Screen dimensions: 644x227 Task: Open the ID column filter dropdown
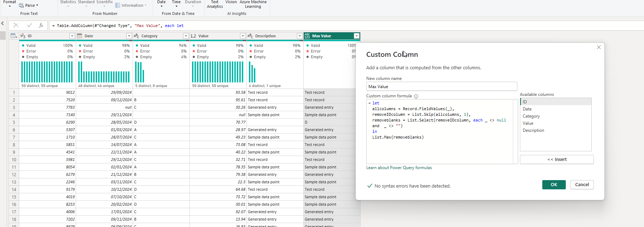pos(72,36)
